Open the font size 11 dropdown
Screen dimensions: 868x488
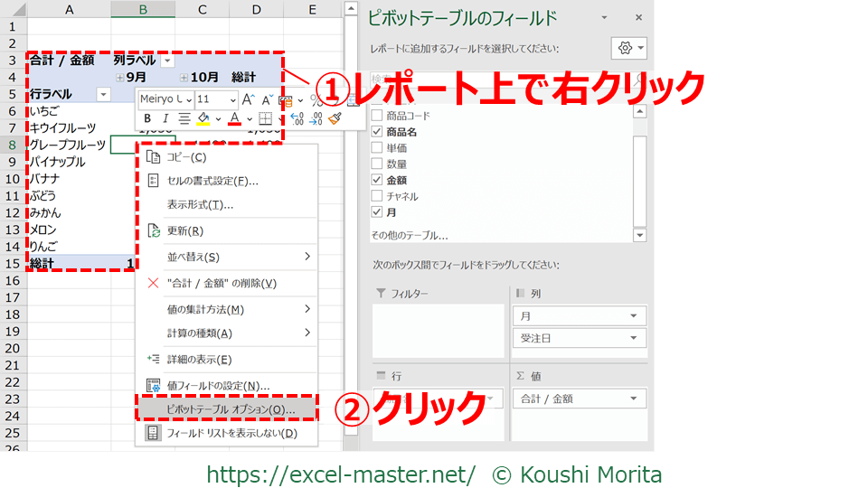(x=232, y=99)
